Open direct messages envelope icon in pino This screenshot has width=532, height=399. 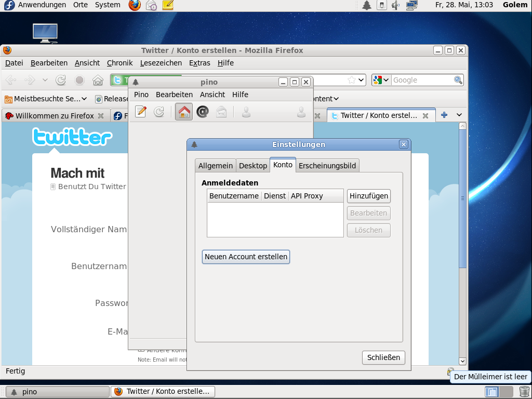[221, 112]
